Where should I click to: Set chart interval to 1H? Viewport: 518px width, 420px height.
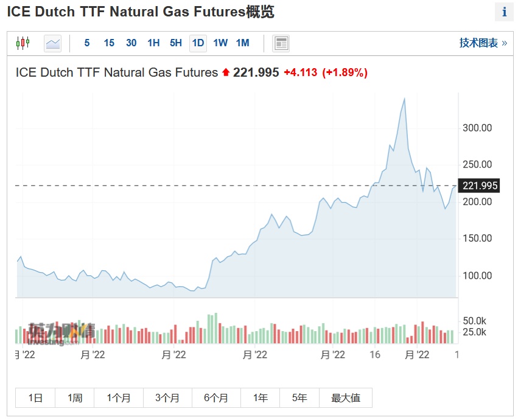coord(153,43)
